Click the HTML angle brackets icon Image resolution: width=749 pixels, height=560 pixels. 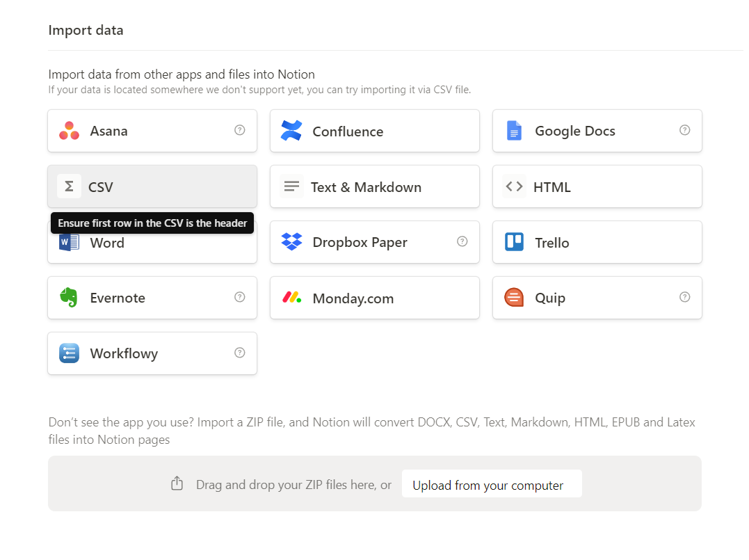(514, 186)
